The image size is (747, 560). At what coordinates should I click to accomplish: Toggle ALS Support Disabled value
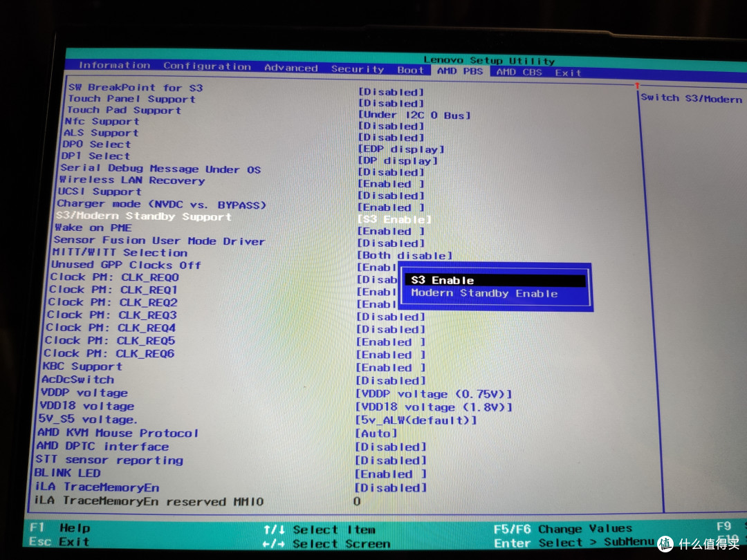tap(391, 138)
